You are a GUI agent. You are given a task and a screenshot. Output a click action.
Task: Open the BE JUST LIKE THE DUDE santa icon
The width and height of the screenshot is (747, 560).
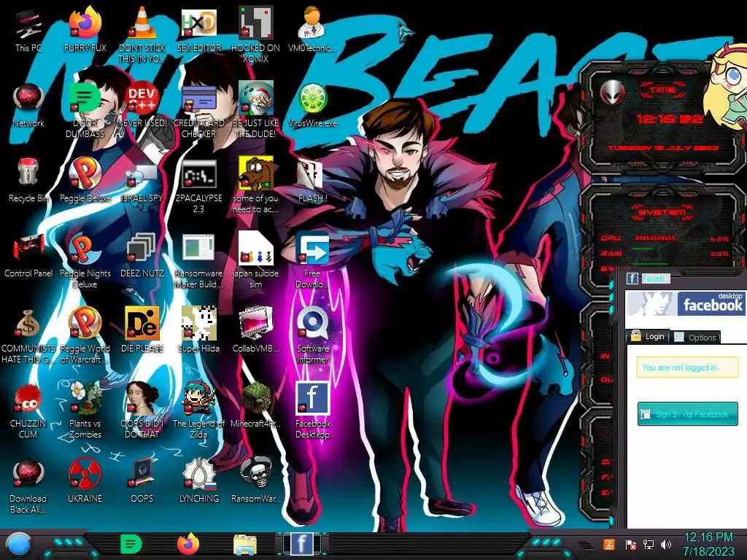(x=256, y=99)
